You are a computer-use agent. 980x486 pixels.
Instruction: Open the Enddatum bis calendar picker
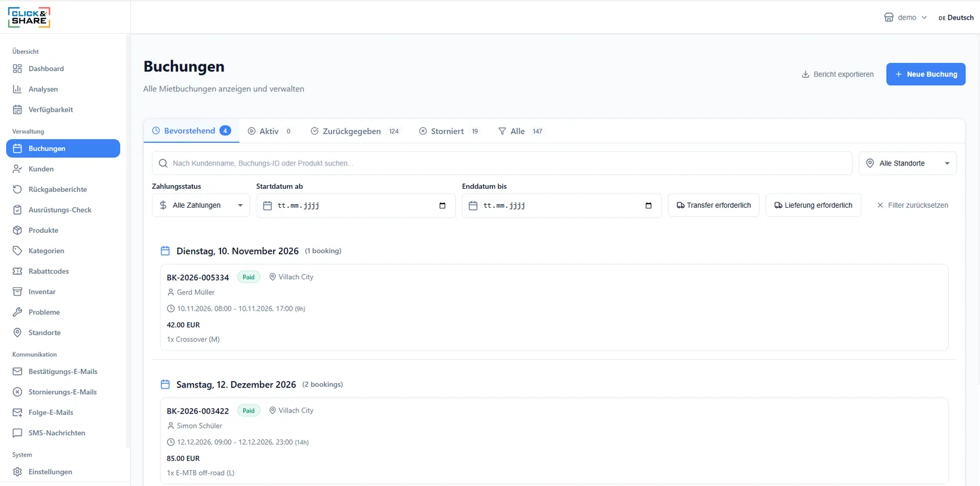click(x=649, y=205)
